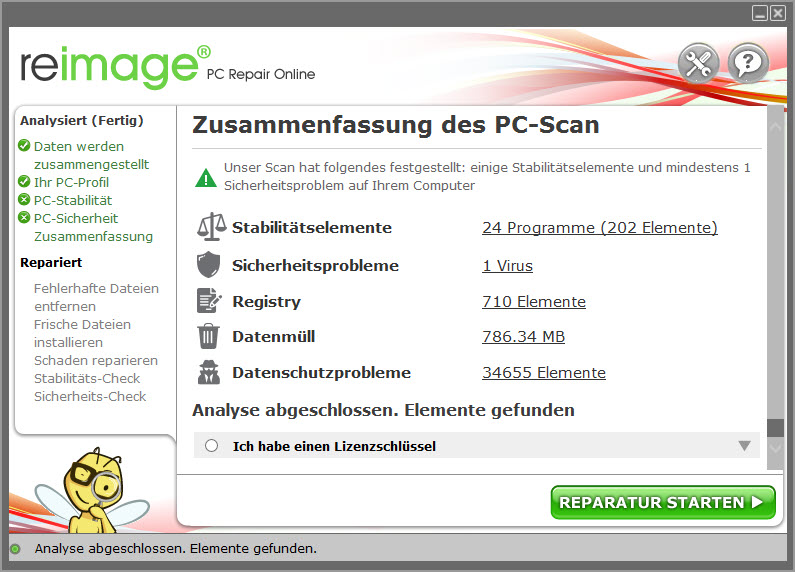
Task: Select Ihr PC-Profil step
Action: (71, 182)
